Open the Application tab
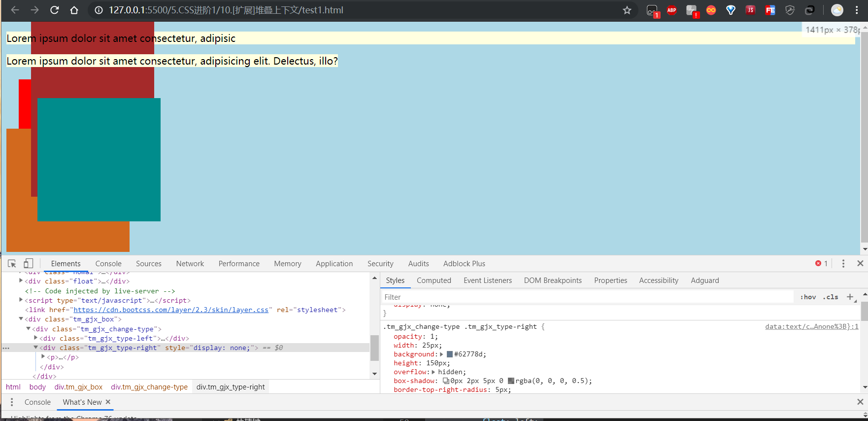This screenshot has width=868, height=421. click(x=334, y=264)
